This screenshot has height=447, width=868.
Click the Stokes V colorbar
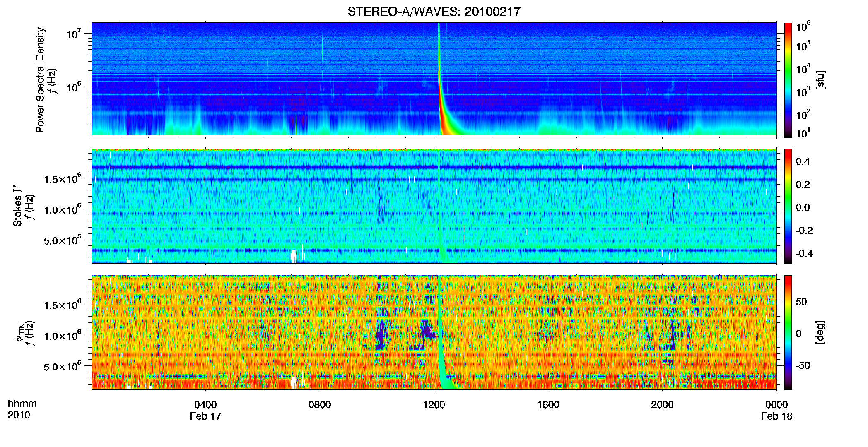click(x=788, y=206)
